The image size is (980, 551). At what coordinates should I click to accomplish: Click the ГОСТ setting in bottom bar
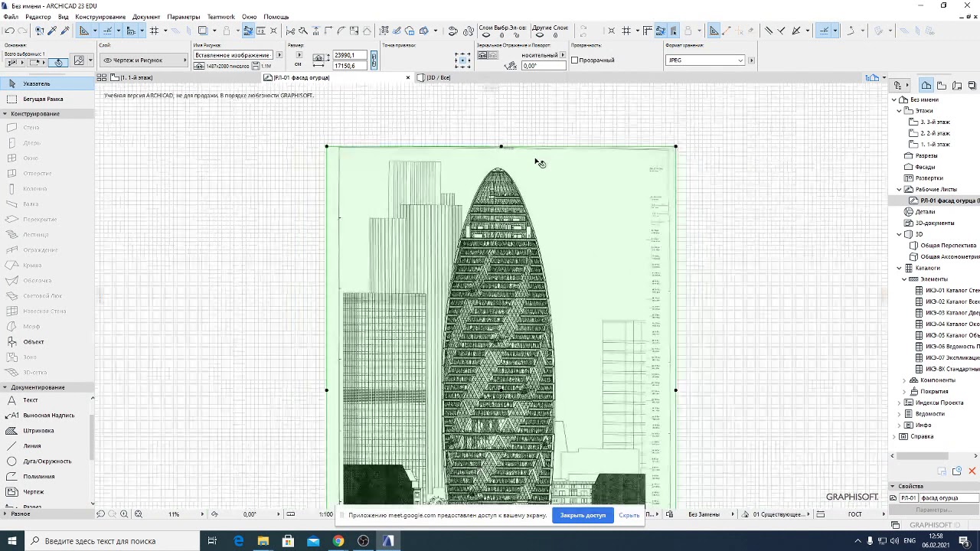(855, 514)
